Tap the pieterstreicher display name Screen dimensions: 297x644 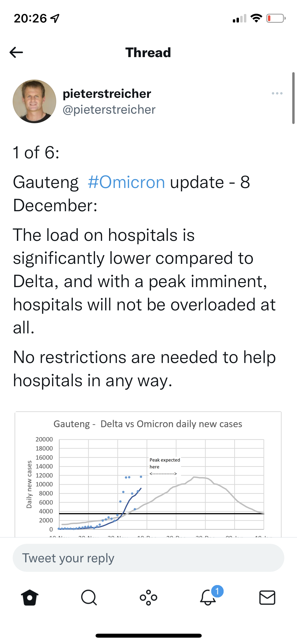point(107,94)
